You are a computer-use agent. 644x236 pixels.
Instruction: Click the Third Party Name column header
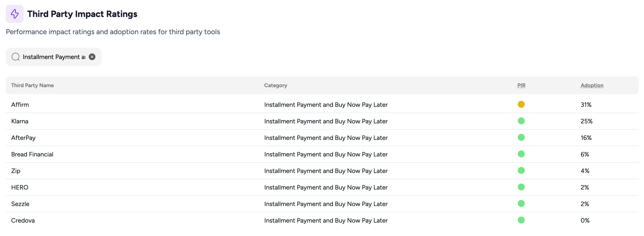[32, 85]
